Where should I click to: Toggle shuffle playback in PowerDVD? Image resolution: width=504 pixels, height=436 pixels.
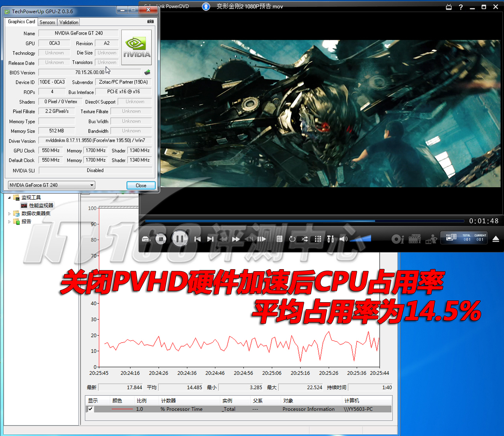[305, 239]
